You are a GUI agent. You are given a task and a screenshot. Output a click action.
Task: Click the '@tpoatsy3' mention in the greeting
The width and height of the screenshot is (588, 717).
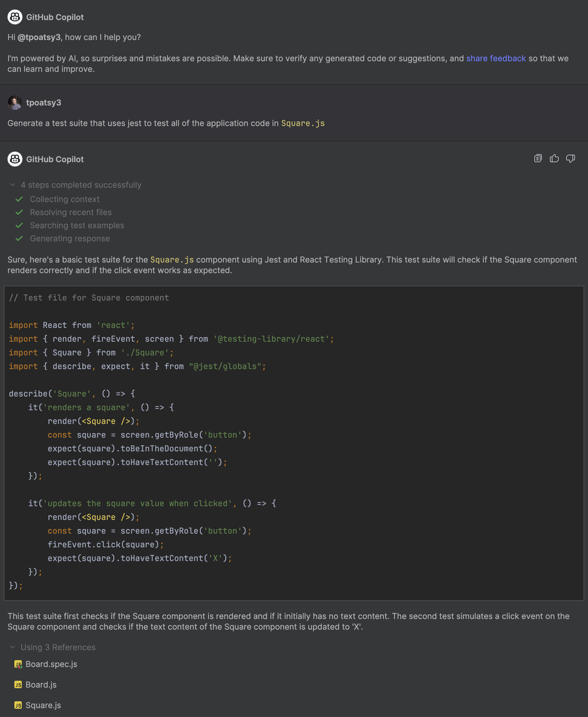(39, 37)
